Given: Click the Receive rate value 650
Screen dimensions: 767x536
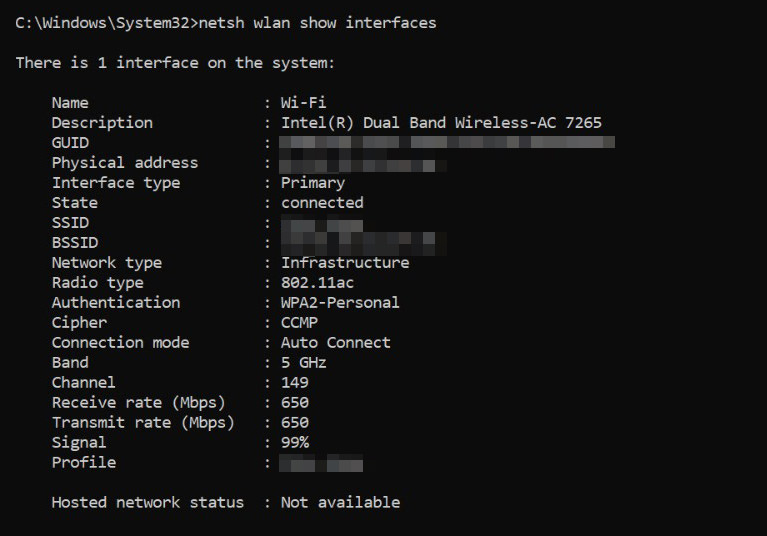Looking at the screenshot, I should 294,403.
